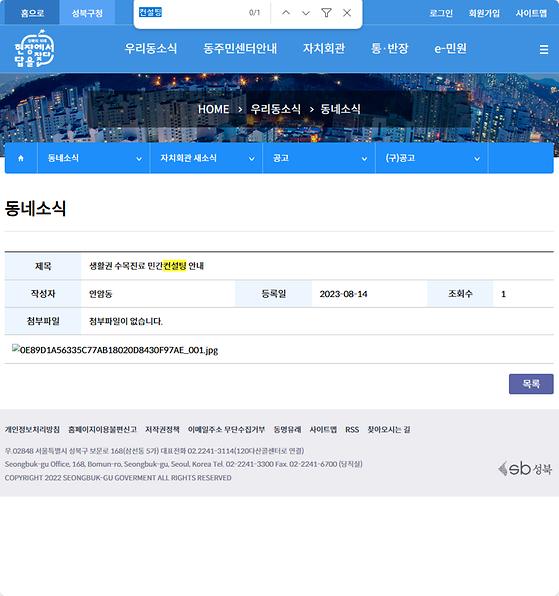Image resolution: width=559 pixels, height=596 pixels.
Task: Click the next match arrow in find bar
Action: [x=306, y=13]
